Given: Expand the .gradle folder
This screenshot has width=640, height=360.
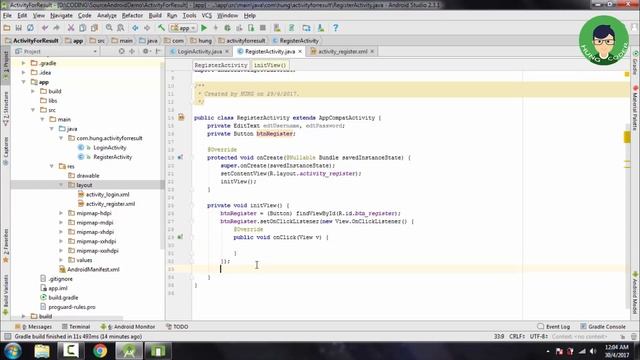Looking at the screenshot, I should [24, 63].
